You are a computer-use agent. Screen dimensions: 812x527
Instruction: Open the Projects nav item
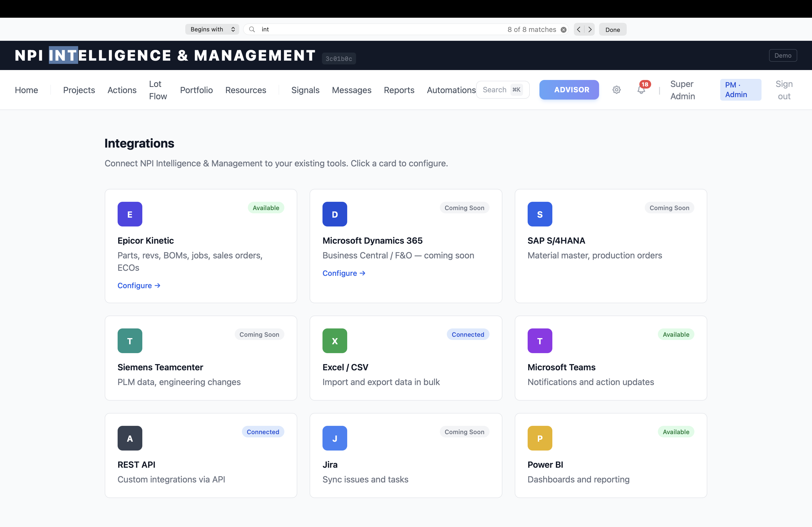pyautogui.click(x=79, y=90)
